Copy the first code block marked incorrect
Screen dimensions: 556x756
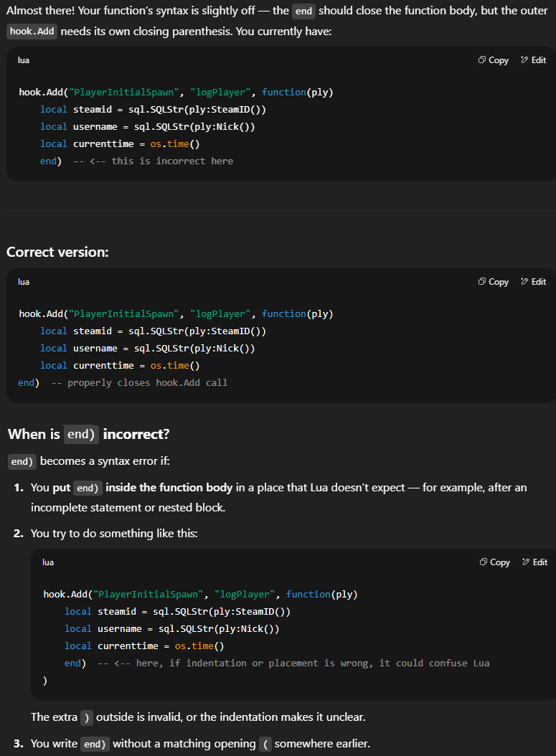pyautogui.click(x=494, y=60)
